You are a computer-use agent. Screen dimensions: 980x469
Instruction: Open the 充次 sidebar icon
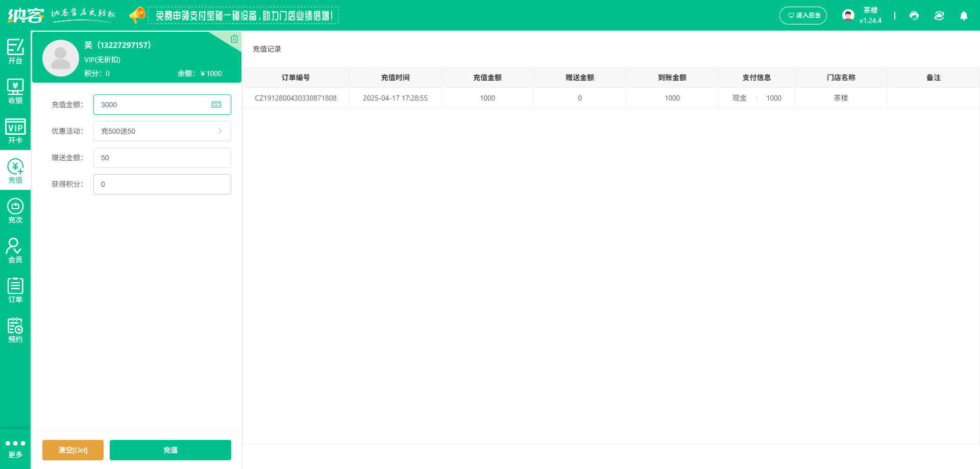pos(15,210)
